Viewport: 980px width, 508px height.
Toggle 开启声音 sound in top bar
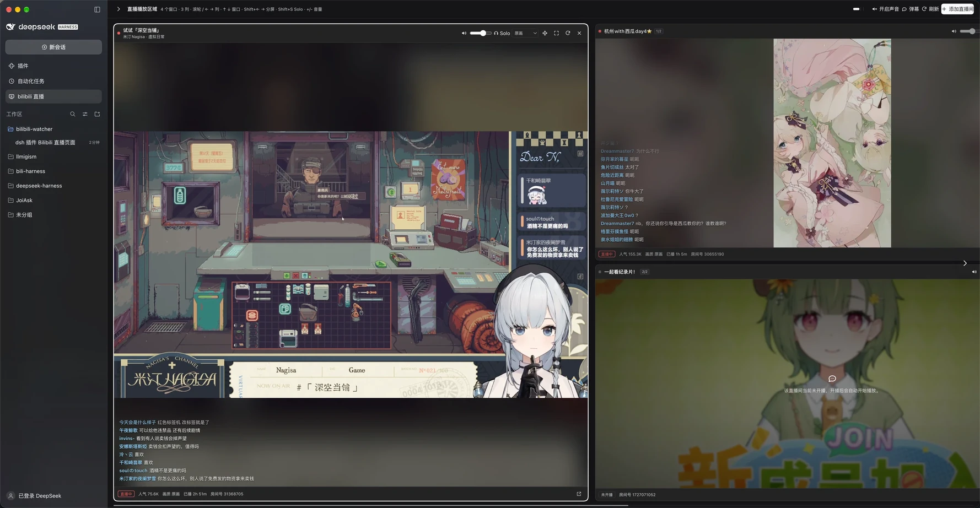tap(885, 9)
